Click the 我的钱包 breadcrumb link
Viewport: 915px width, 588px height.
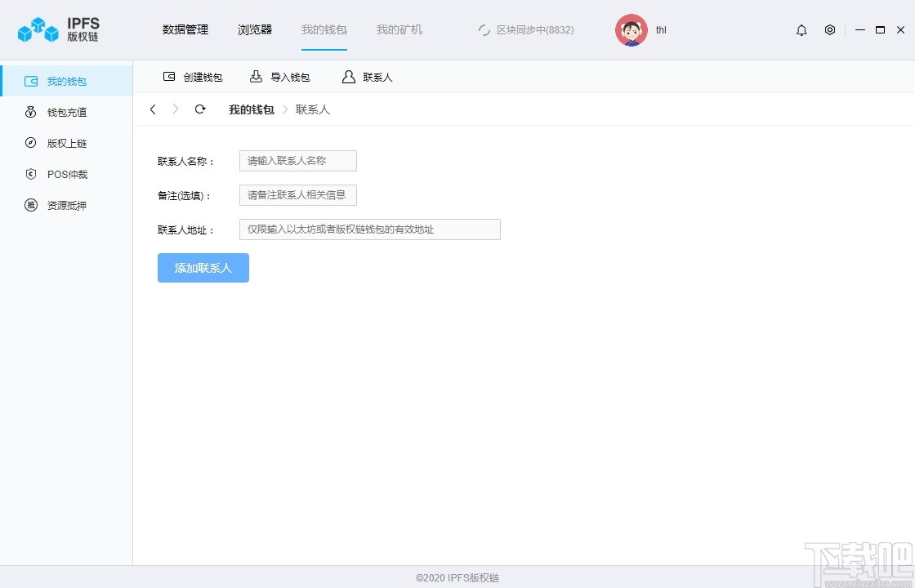coord(250,109)
